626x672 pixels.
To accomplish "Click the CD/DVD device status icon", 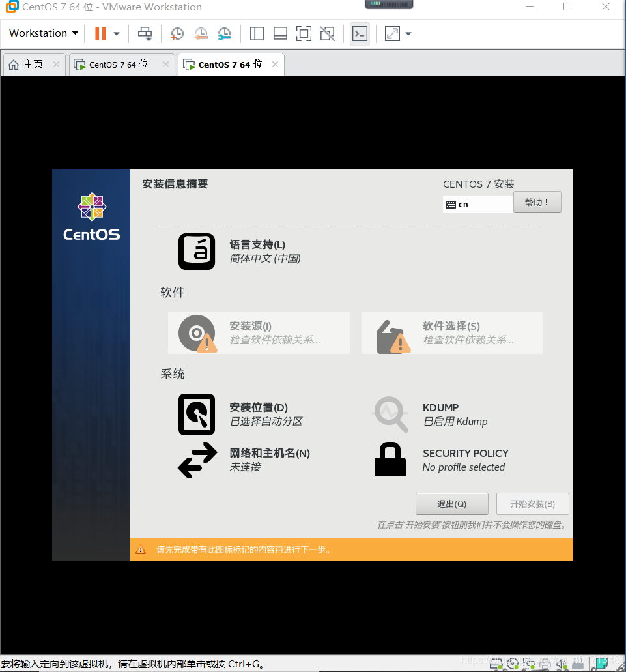I will click(x=513, y=664).
